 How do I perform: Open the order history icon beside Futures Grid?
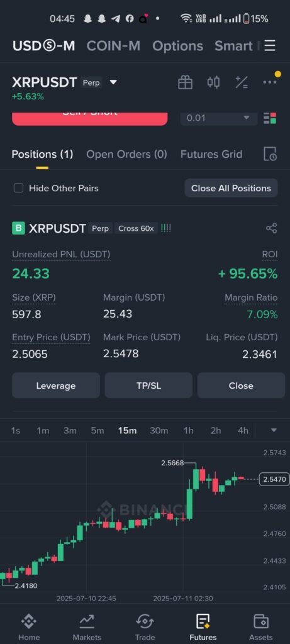[x=270, y=154]
